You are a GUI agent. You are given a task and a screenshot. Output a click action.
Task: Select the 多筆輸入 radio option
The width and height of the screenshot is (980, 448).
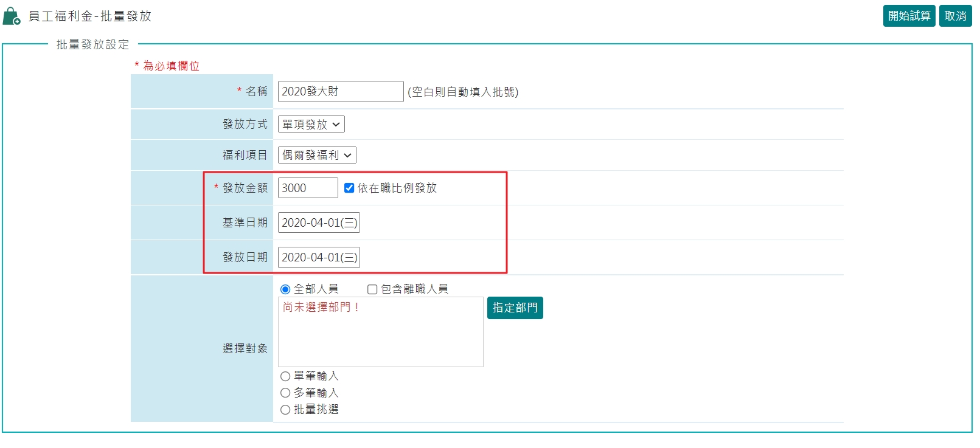[285, 393]
